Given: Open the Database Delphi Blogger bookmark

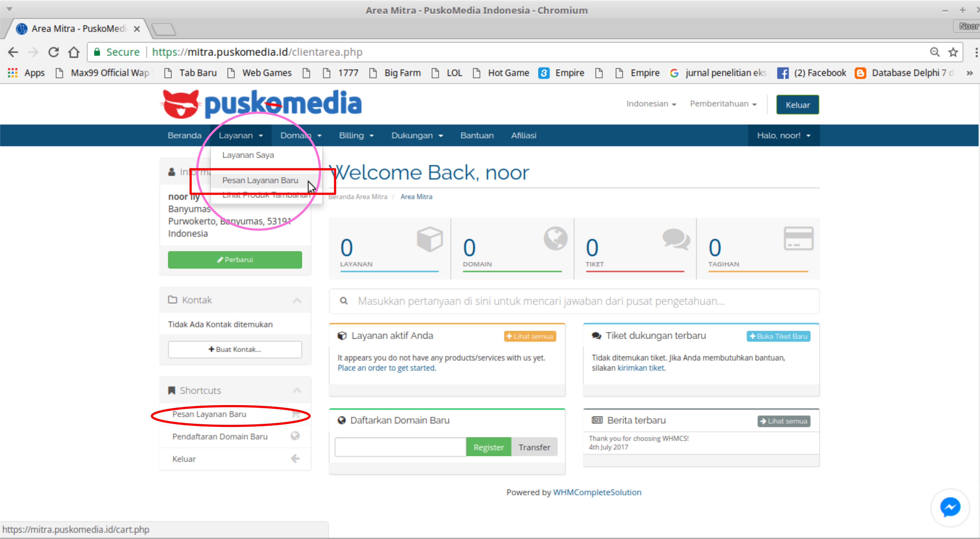Looking at the screenshot, I should coord(905,73).
